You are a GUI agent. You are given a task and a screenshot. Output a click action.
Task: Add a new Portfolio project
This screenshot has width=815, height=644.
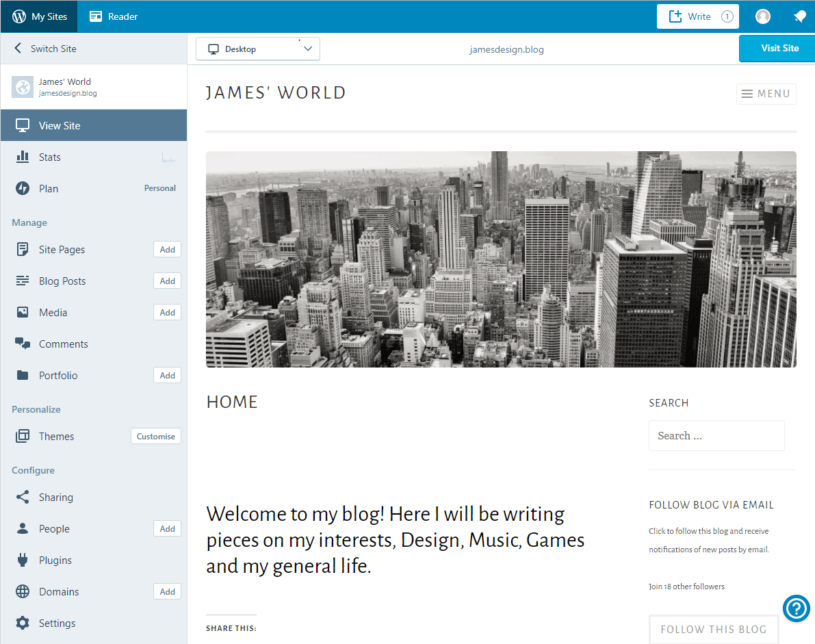tap(168, 375)
